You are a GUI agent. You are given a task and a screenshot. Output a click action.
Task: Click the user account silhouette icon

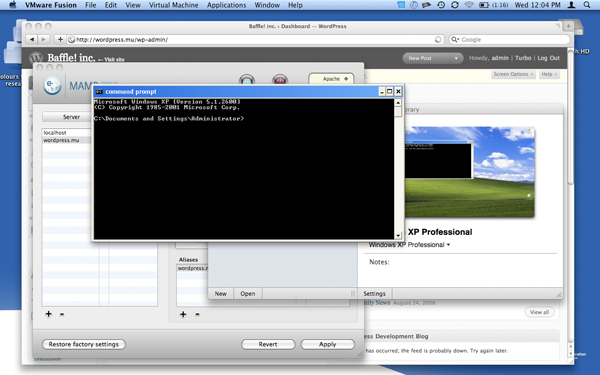(571, 5)
